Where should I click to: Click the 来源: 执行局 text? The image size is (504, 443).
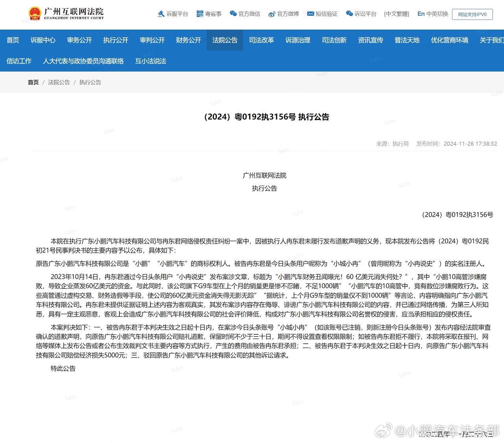392,144
